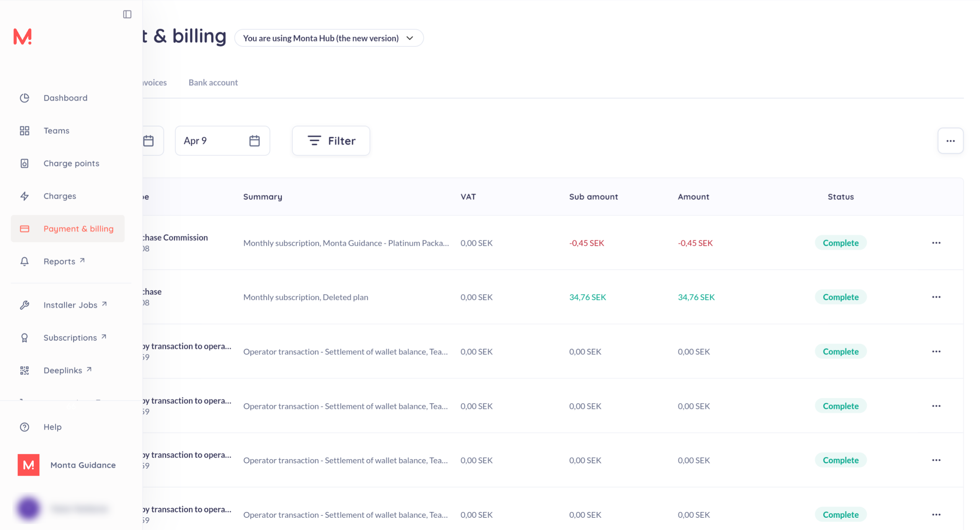Click the Monta logo icon
This screenshot has height=530, width=980.
tap(23, 37)
